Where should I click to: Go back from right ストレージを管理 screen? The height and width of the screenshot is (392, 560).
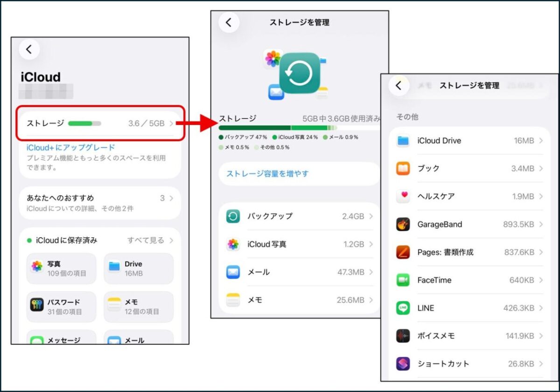(x=399, y=85)
